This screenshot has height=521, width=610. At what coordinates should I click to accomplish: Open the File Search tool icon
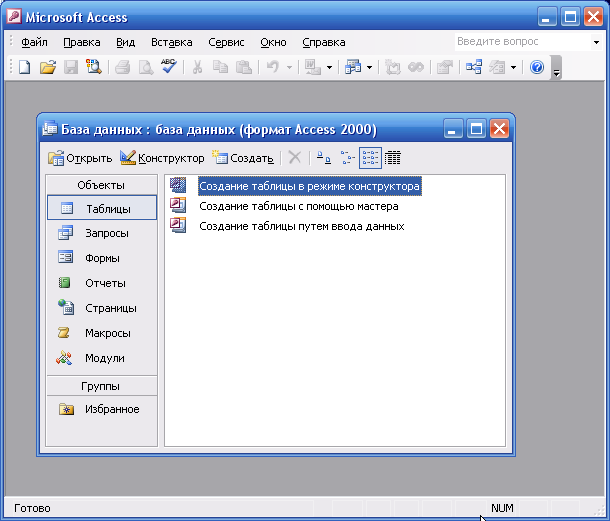point(94,67)
